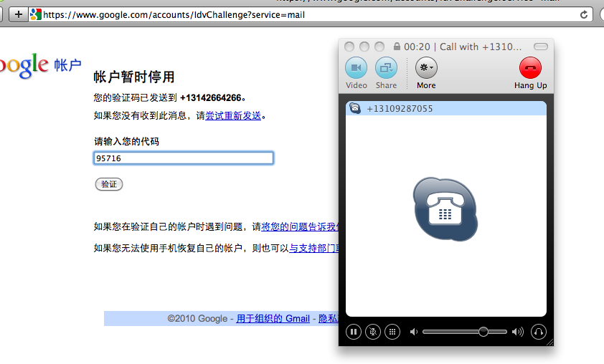Adjust the call volume slider knob

[483, 332]
